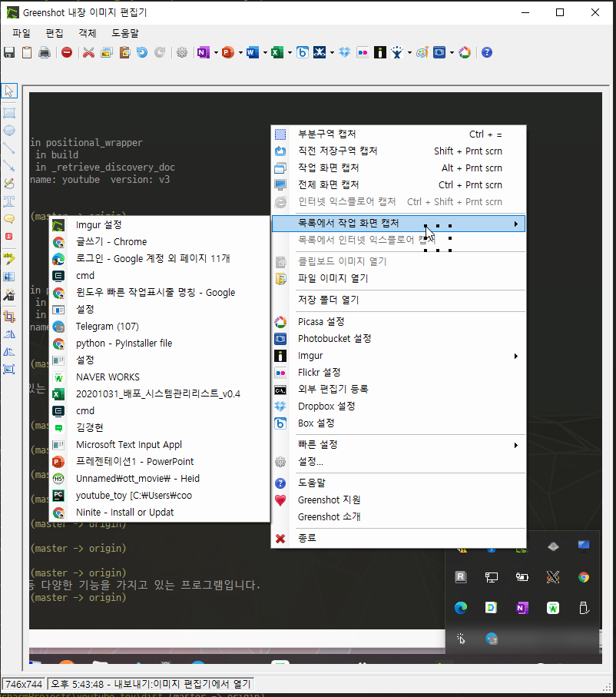The height and width of the screenshot is (697, 616).
Task: Copy image to clipboard via toolbar icon
Action: pyautogui.click(x=27, y=52)
